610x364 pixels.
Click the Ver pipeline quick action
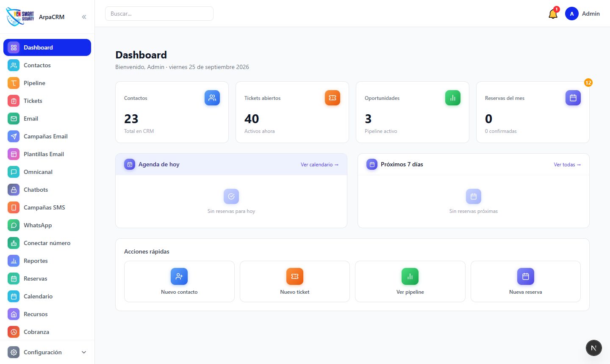tap(410, 281)
